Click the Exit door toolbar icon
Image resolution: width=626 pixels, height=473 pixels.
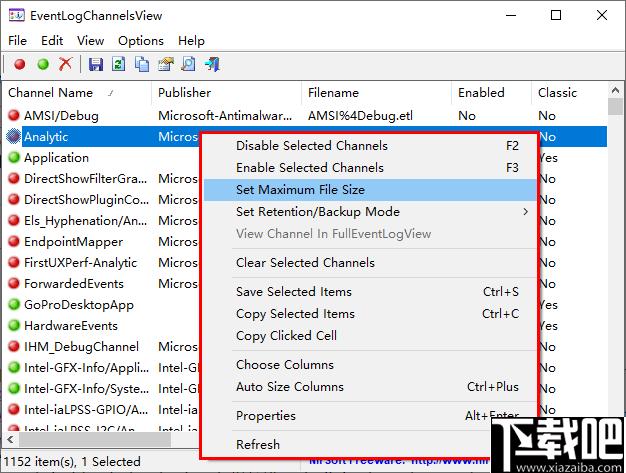tap(212, 64)
